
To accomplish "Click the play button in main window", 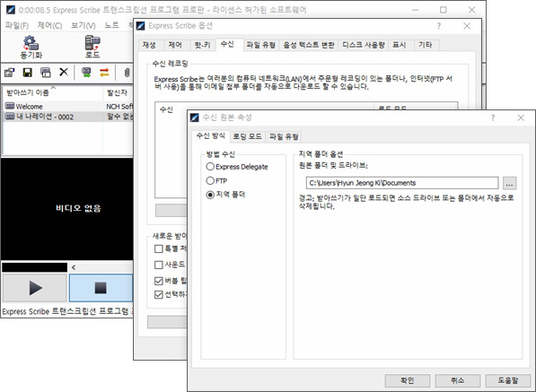I will [x=34, y=288].
